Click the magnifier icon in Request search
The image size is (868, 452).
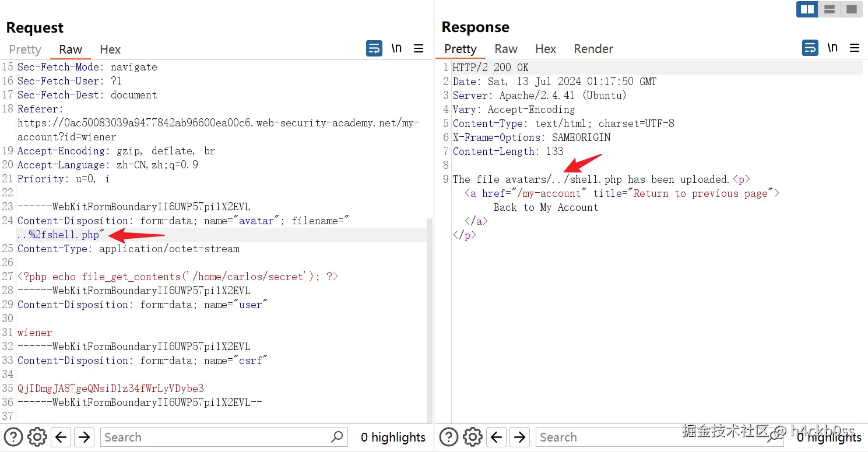point(337,436)
